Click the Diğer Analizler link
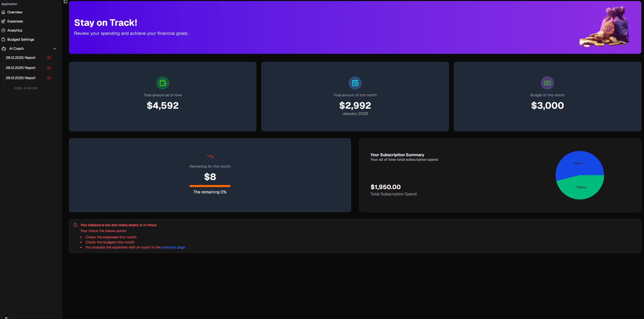This screenshot has height=319, width=644. click(26, 88)
